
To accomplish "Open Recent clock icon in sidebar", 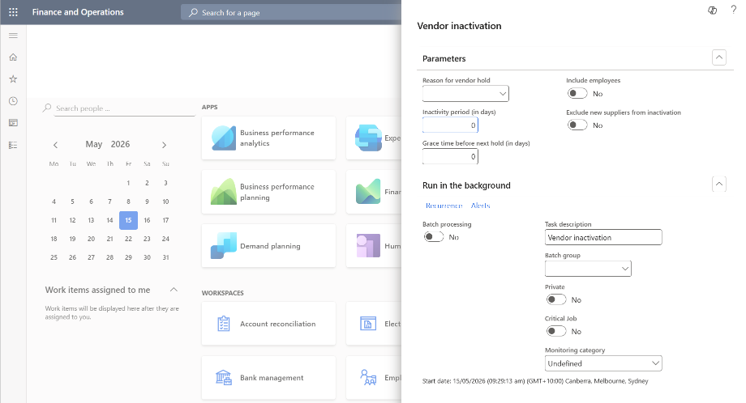I will (13, 101).
